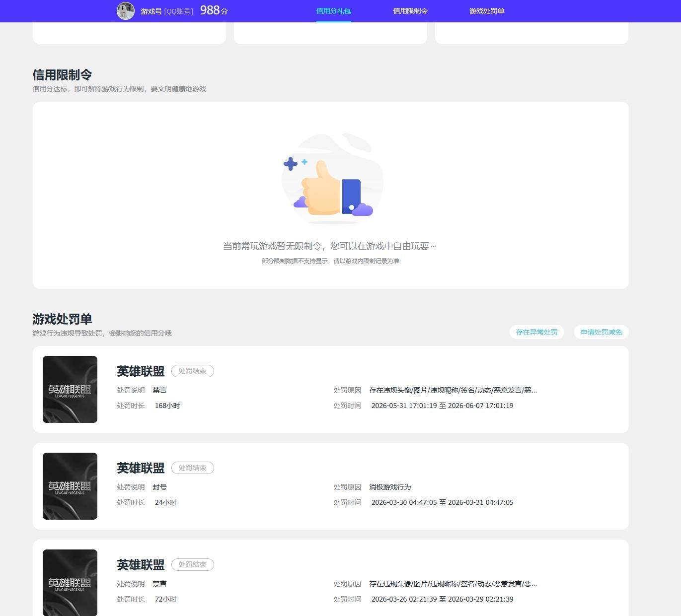Click 申请处罚减免 button
681x616 pixels.
tap(601, 332)
